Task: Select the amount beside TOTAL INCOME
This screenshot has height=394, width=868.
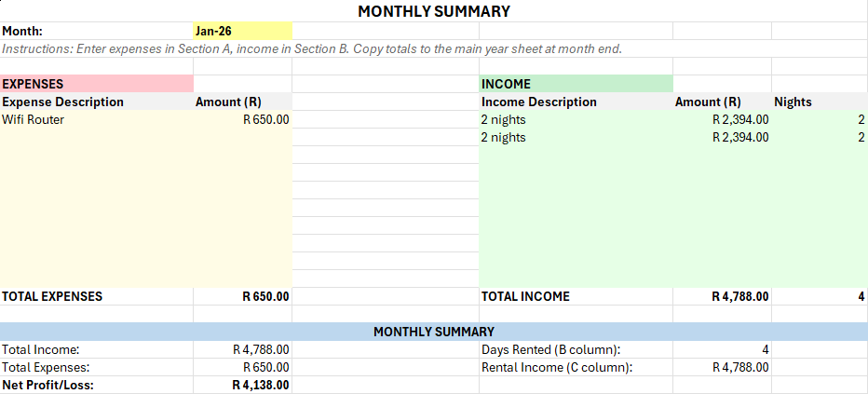Action: (x=740, y=296)
